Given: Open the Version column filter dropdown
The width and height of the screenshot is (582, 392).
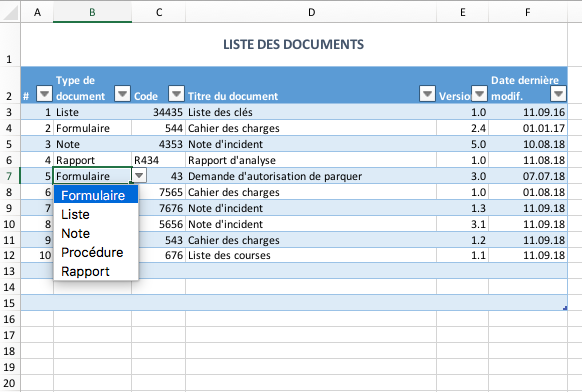Looking at the screenshot, I should coord(479,94).
